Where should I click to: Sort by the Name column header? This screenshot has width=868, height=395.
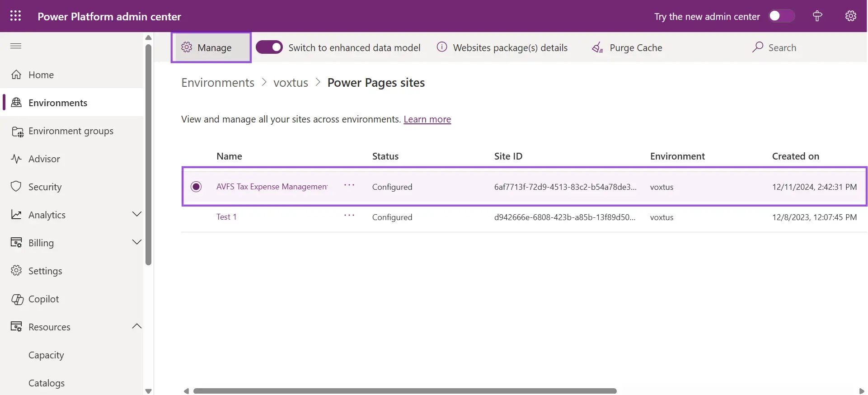[x=229, y=156]
